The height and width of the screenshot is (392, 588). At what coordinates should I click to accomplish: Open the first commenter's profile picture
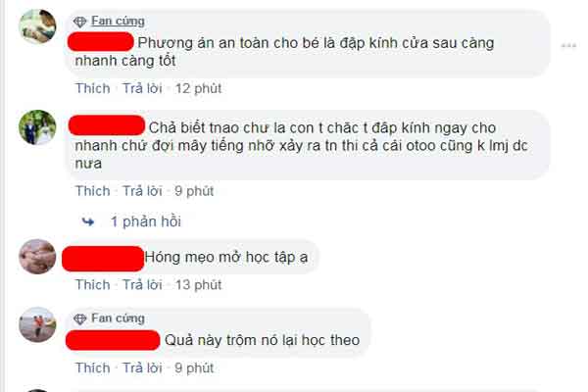tap(37, 26)
